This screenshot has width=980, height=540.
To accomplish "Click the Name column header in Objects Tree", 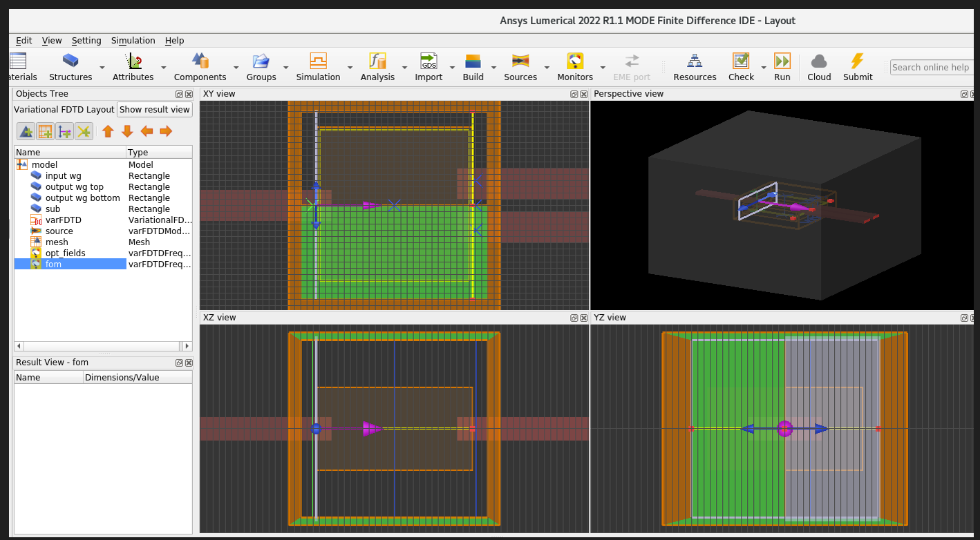I will coord(70,152).
